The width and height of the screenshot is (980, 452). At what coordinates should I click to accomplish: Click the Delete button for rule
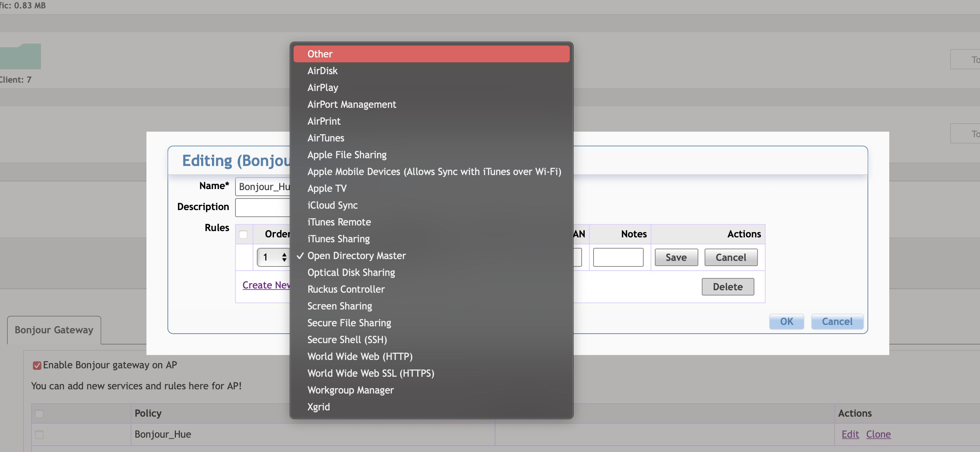pos(727,286)
